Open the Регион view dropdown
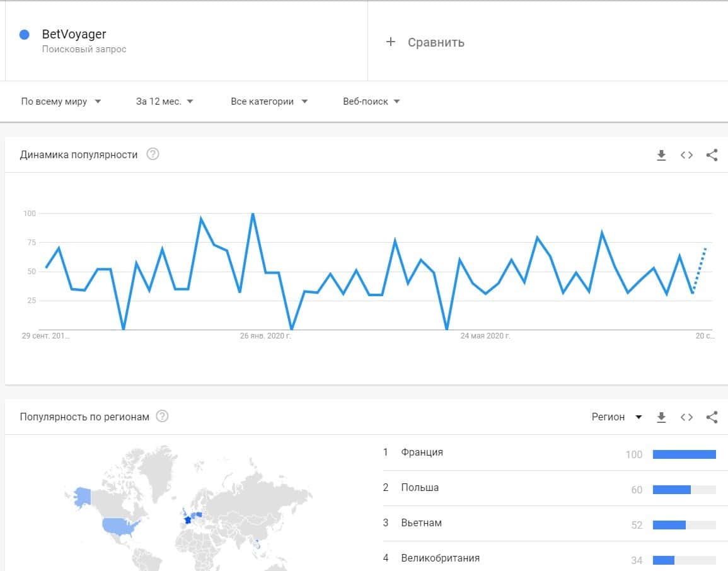Screen dimensions: 728x571 click(617, 417)
